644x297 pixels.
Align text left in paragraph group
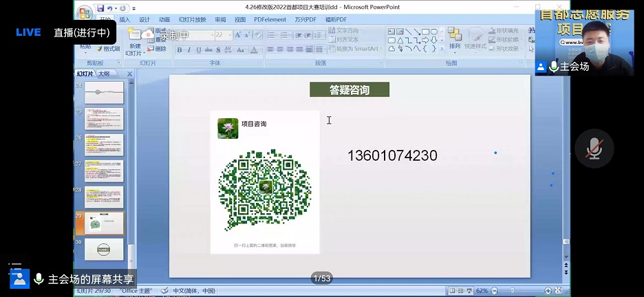click(x=270, y=49)
